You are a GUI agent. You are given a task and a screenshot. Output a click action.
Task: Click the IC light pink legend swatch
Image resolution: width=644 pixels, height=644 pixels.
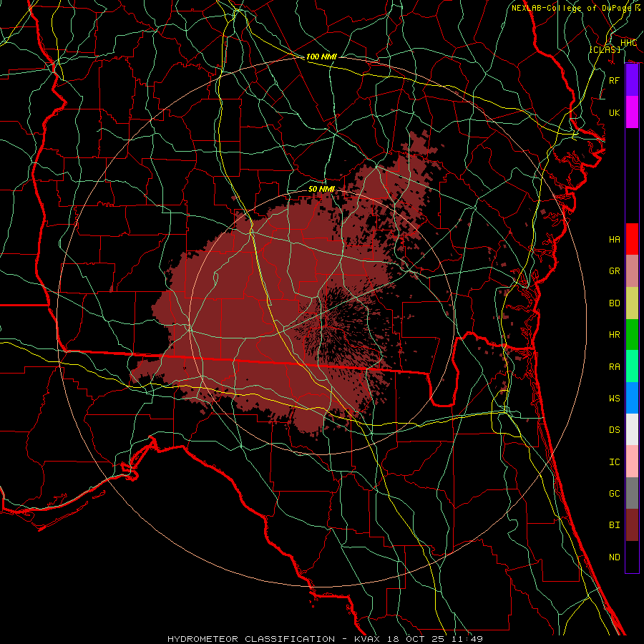[632, 462]
